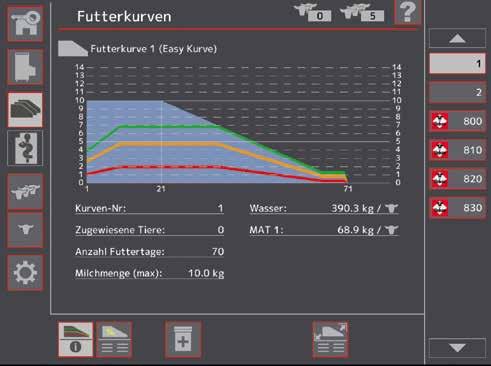Switch to curve info graph view
The width and height of the screenshot is (491, 366).
[76, 340]
